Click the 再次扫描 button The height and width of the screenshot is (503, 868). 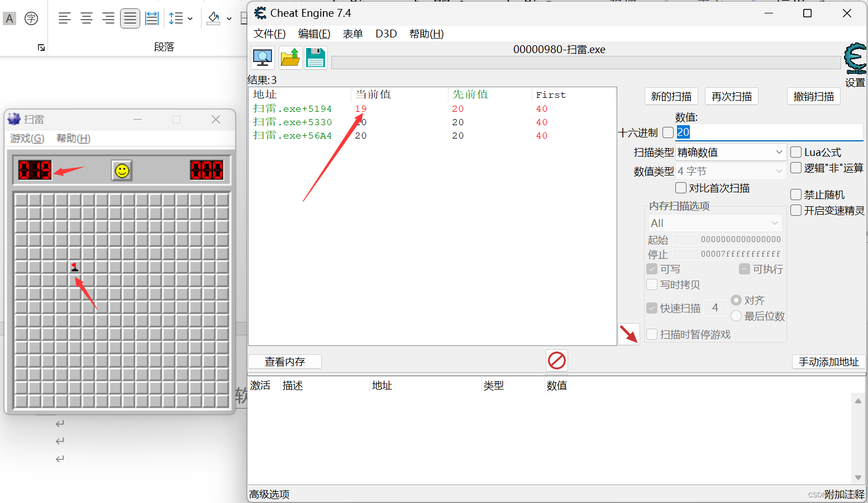pos(732,96)
